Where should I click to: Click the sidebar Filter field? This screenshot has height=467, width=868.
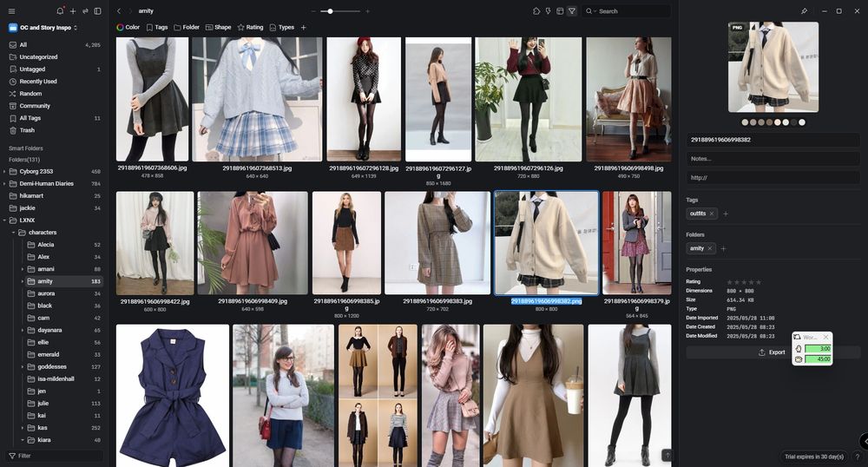54,456
